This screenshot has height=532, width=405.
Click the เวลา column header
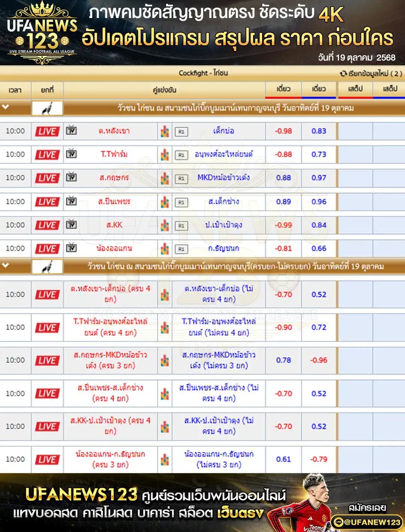[x=15, y=90]
